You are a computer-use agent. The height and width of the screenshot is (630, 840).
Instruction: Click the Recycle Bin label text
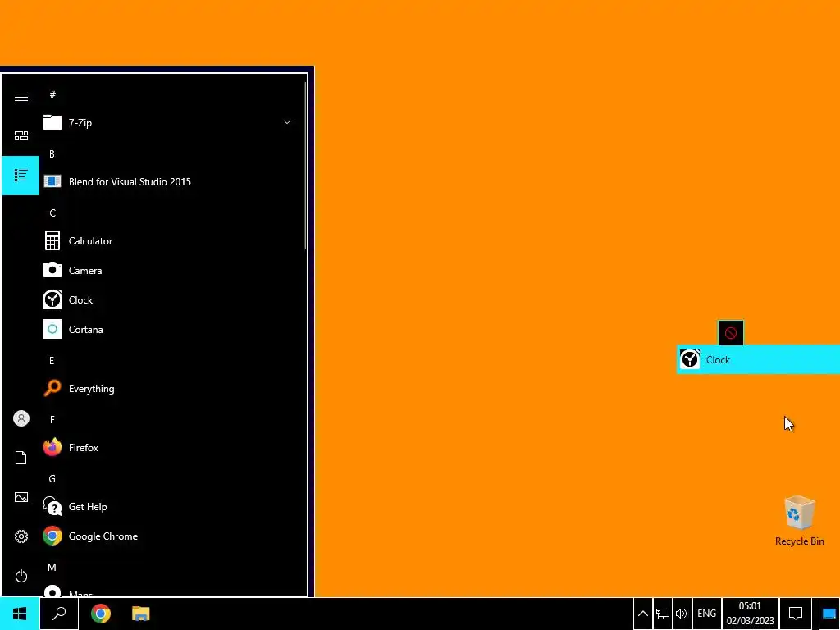click(799, 541)
